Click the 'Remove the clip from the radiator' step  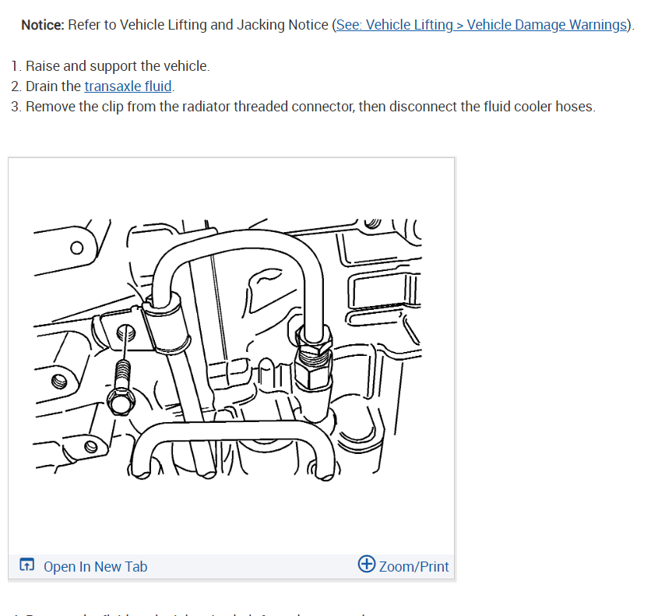310,107
